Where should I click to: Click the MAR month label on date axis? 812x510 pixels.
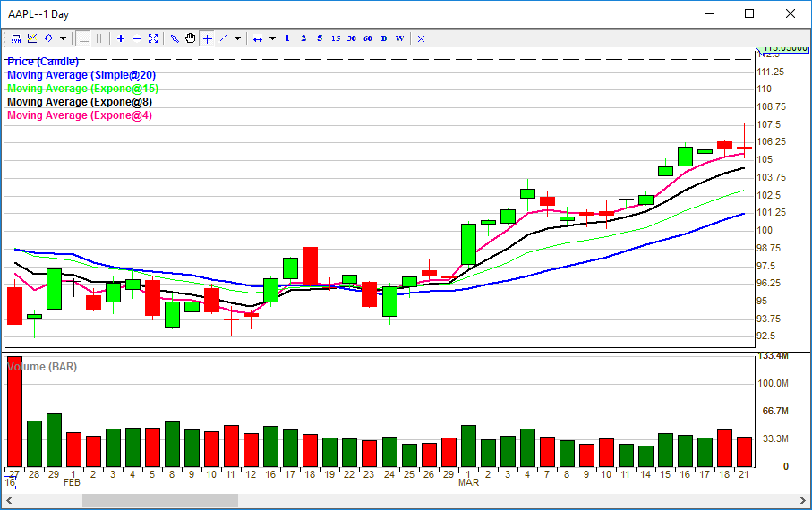468,482
